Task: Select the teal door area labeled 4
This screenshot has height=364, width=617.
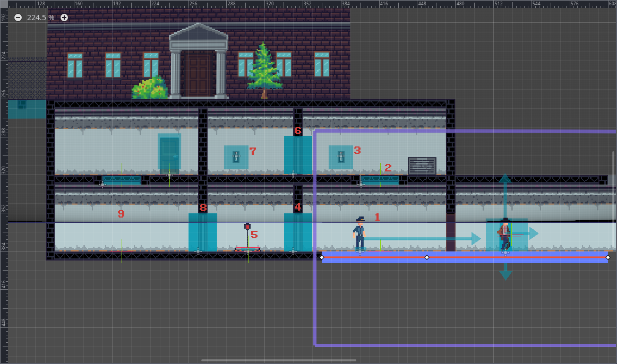Action: [298, 232]
